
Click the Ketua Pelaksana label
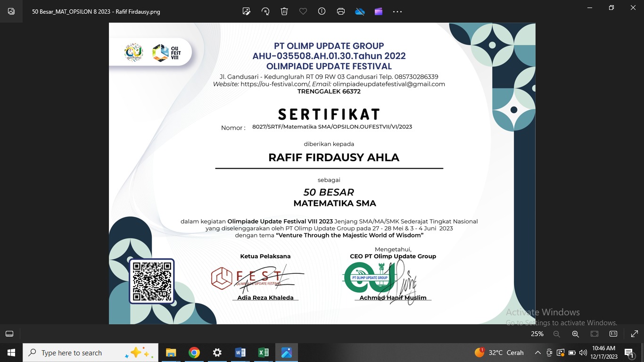(x=265, y=256)
